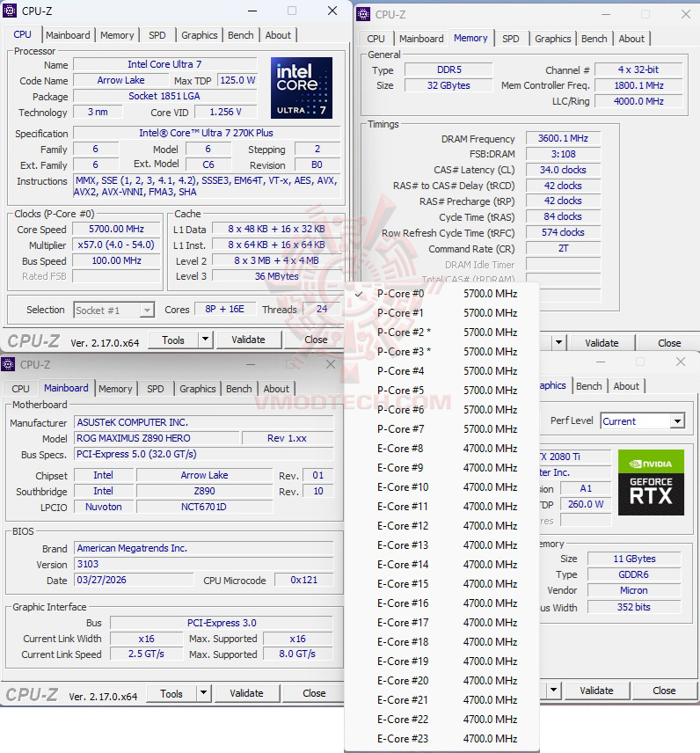
Task: Select E-Core #14 in the core list
Action: pos(441,564)
